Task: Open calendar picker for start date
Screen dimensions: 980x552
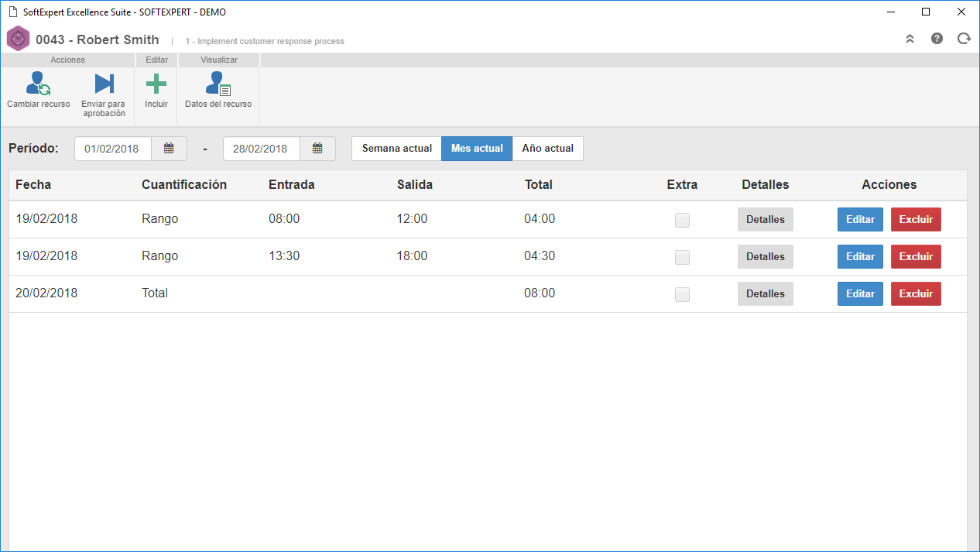Action: pyautogui.click(x=169, y=149)
